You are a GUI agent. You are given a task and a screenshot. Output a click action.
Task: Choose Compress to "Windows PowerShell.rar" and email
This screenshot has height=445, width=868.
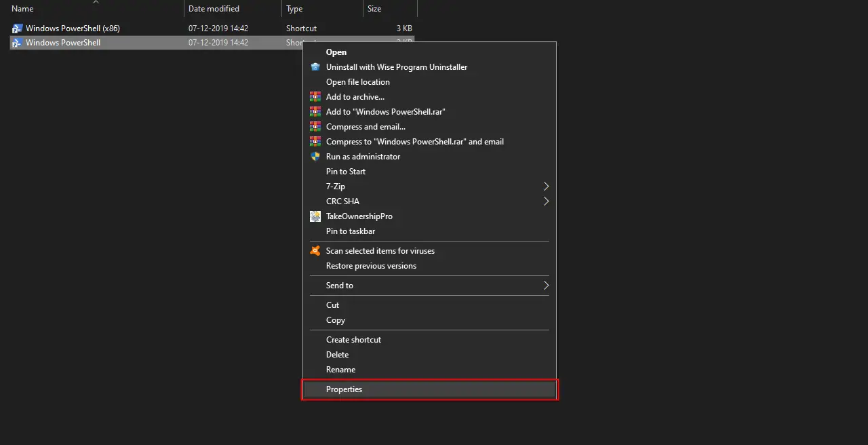point(429,142)
